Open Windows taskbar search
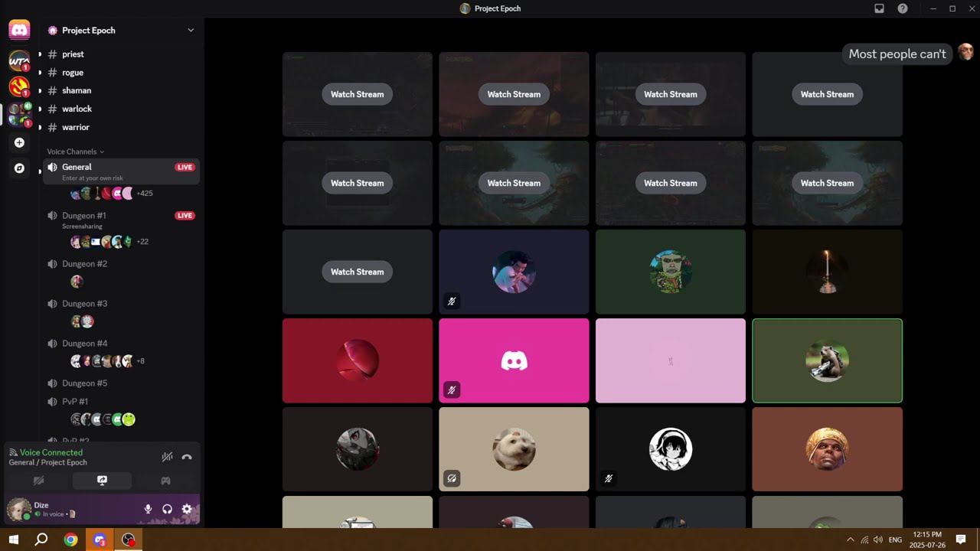 tap(41, 540)
